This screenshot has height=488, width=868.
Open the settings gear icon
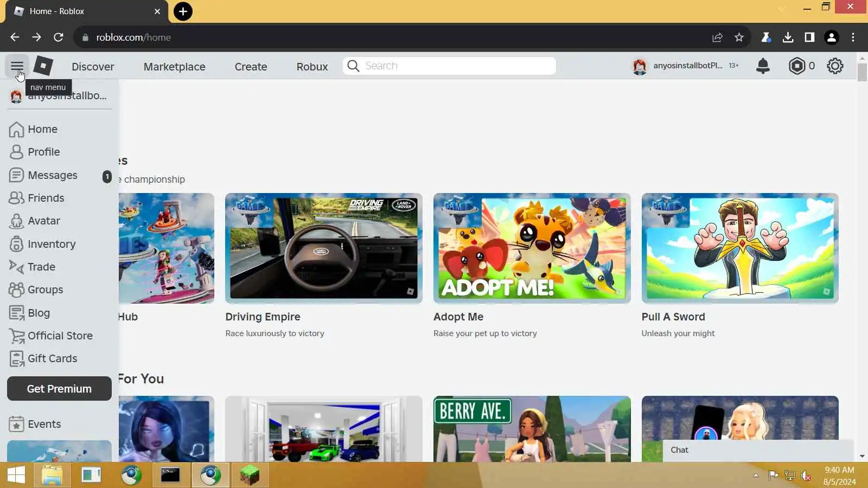pyautogui.click(x=835, y=66)
